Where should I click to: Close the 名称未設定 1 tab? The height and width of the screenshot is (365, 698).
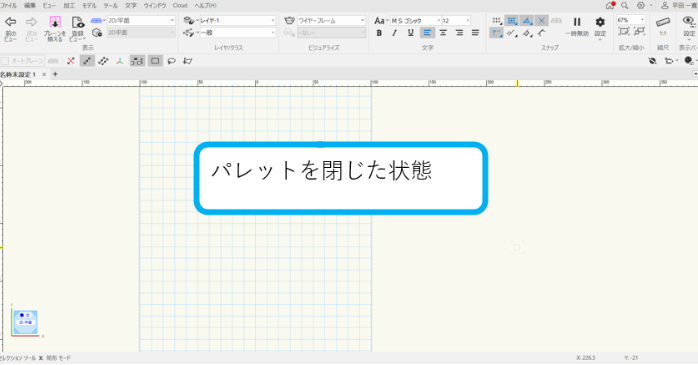click(44, 74)
